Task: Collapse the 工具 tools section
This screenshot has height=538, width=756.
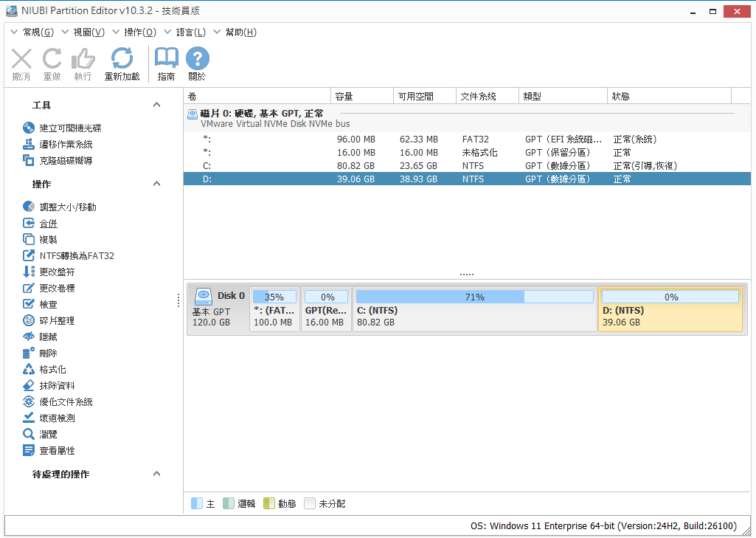Action: click(156, 105)
